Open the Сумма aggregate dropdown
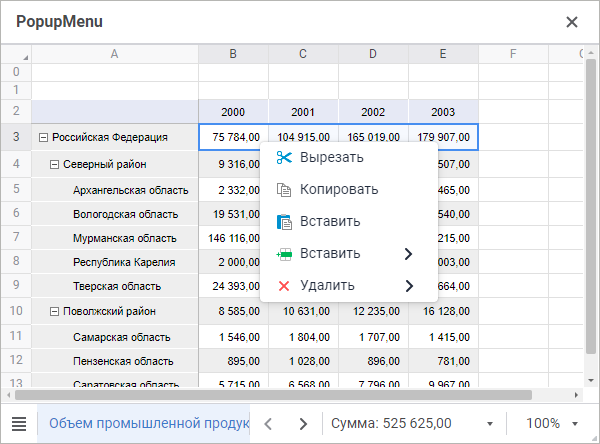Screen dimensions: 600x444 pos(490,424)
